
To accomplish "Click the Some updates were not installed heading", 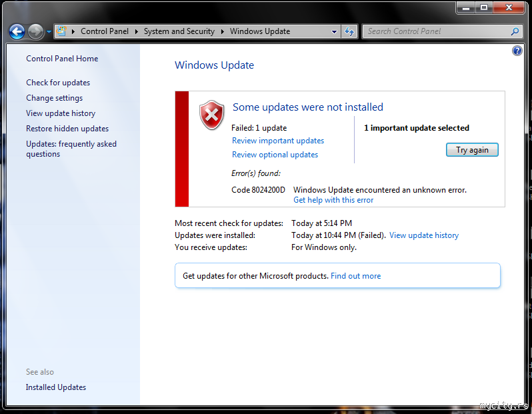I will pos(308,107).
